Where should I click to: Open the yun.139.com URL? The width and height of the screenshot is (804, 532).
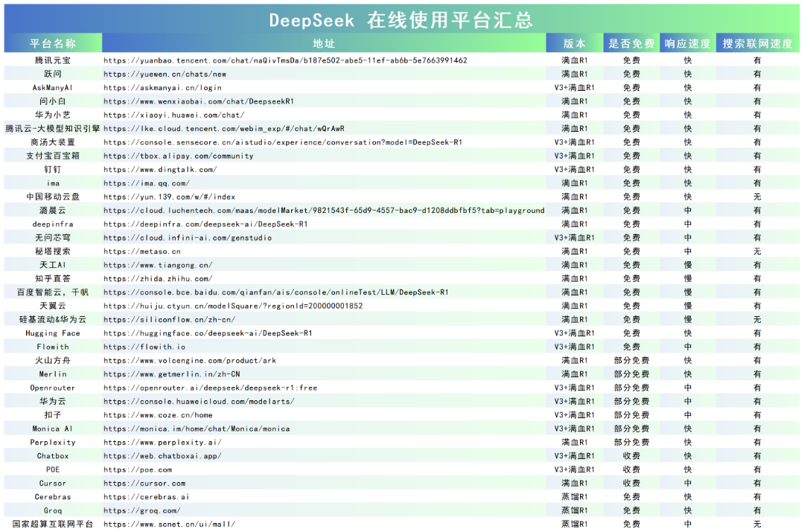coord(169,197)
